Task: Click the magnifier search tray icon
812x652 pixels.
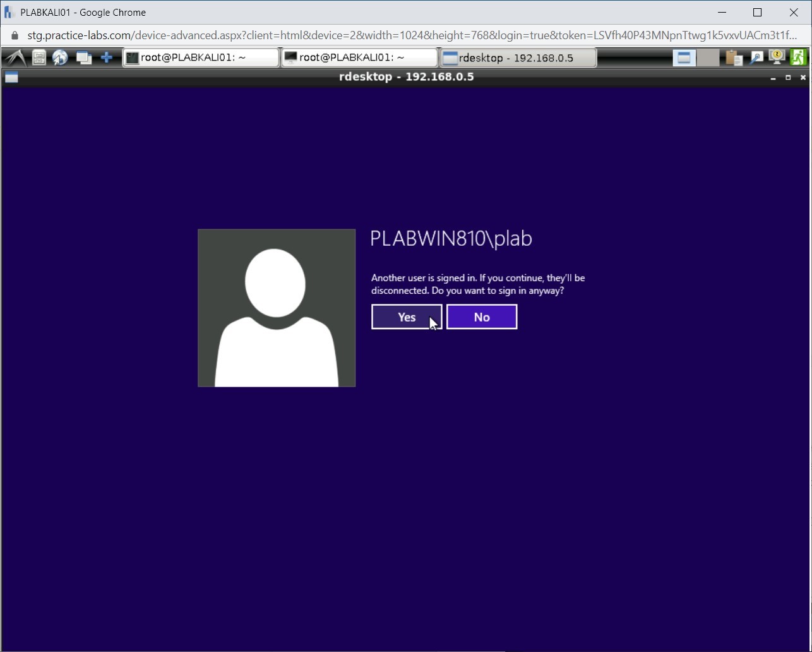Action: tap(756, 58)
